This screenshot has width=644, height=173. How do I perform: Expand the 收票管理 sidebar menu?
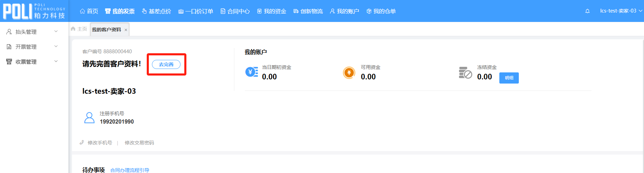click(x=32, y=62)
